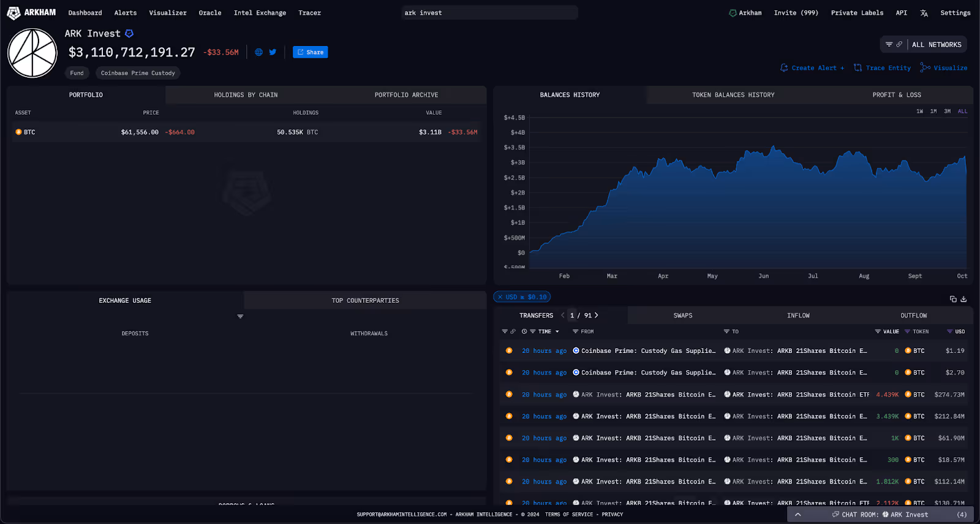Image resolution: width=980 pixels, height=524 pixels.
Task: Switch to Portfolio Archive tab
Action: tap(406, 95)
